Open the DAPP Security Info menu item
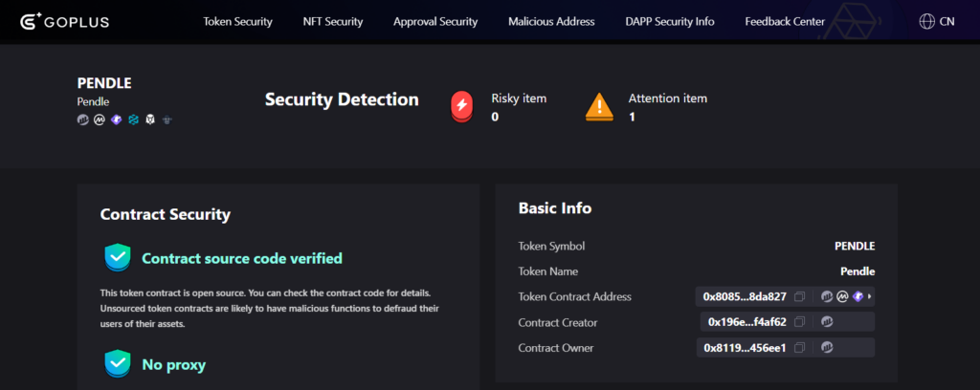Image resolution: width=980 pixels, height=390 pixels. tap(669, 22)
